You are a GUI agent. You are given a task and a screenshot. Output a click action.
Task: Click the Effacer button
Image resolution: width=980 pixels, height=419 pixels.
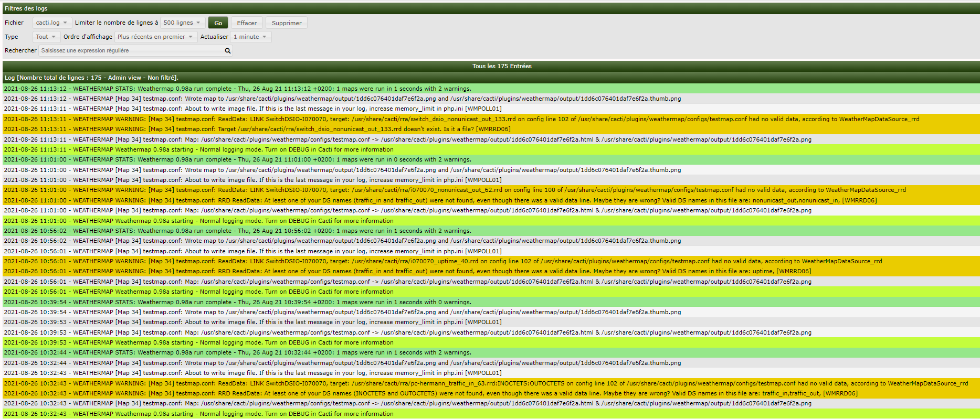point(247,23)
